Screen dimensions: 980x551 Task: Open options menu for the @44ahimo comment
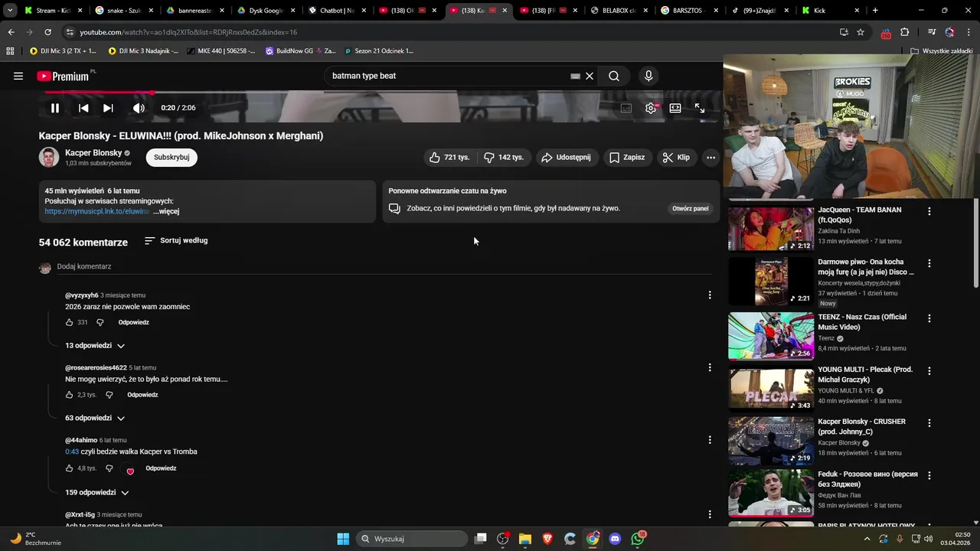point(710,440)
